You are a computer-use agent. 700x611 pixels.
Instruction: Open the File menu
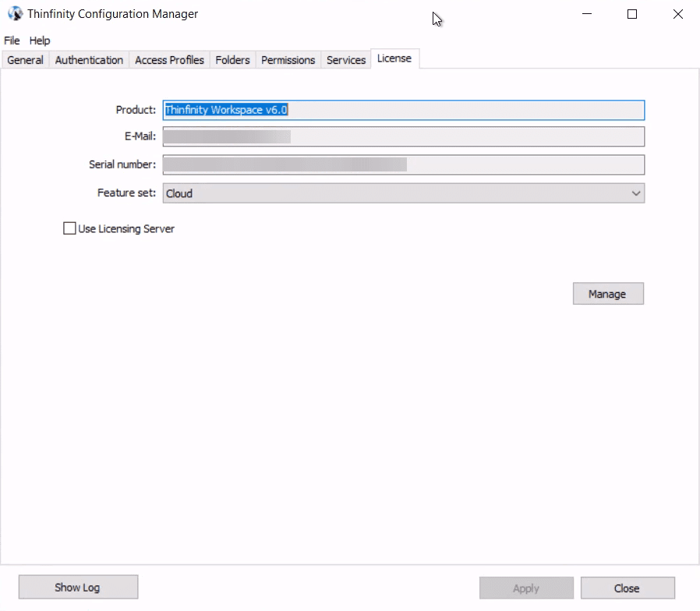tap(12, 41)
